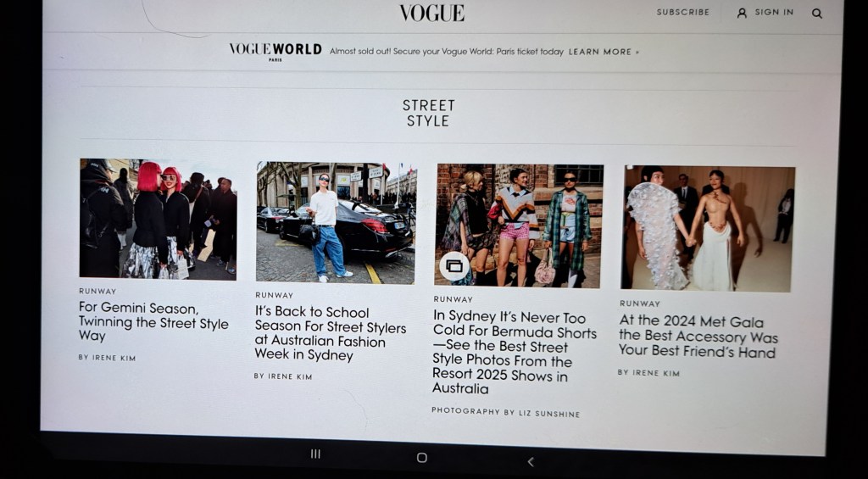Click the Vogue logo at top
This screenshot has width=868, height=479.
click(x=431, y=13)
